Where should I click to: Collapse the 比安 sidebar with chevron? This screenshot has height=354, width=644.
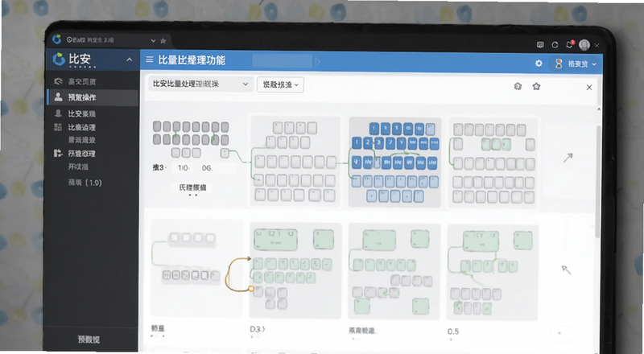(130, 60)
